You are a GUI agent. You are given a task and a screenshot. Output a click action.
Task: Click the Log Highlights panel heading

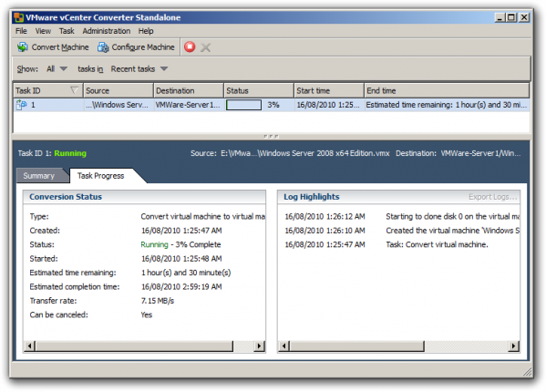click(312, 197)
